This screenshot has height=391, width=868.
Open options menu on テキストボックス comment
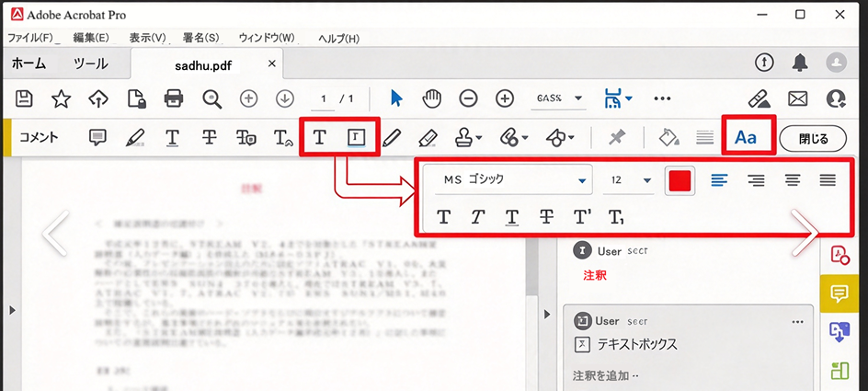point(797,322)
